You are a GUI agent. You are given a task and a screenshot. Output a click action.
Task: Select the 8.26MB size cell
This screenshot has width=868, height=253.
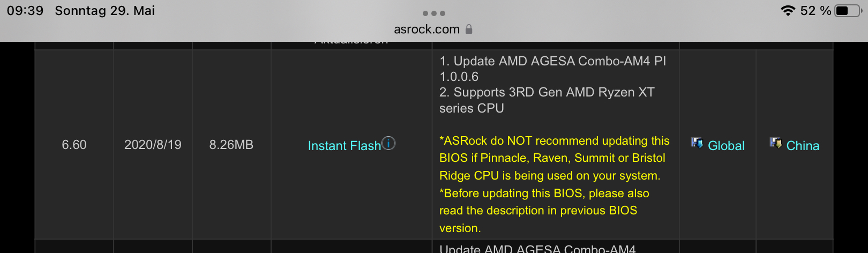pyautogui.click(x=231, y=145)
